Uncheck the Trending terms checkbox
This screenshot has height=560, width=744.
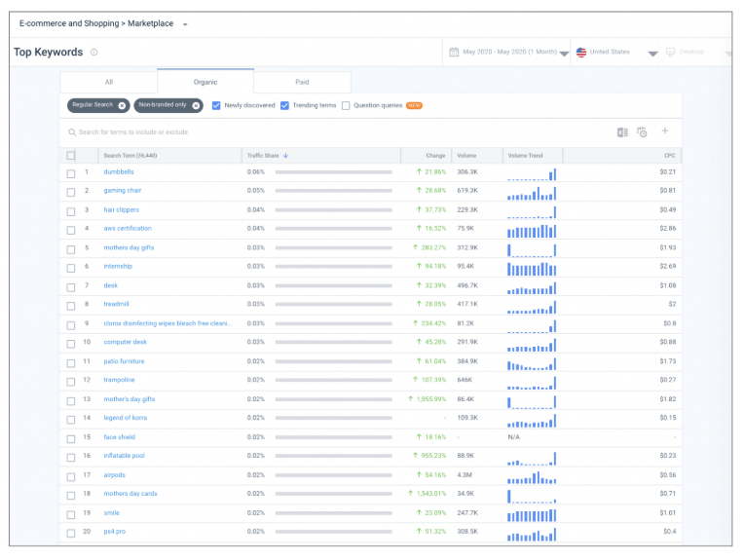pos(284,105)
